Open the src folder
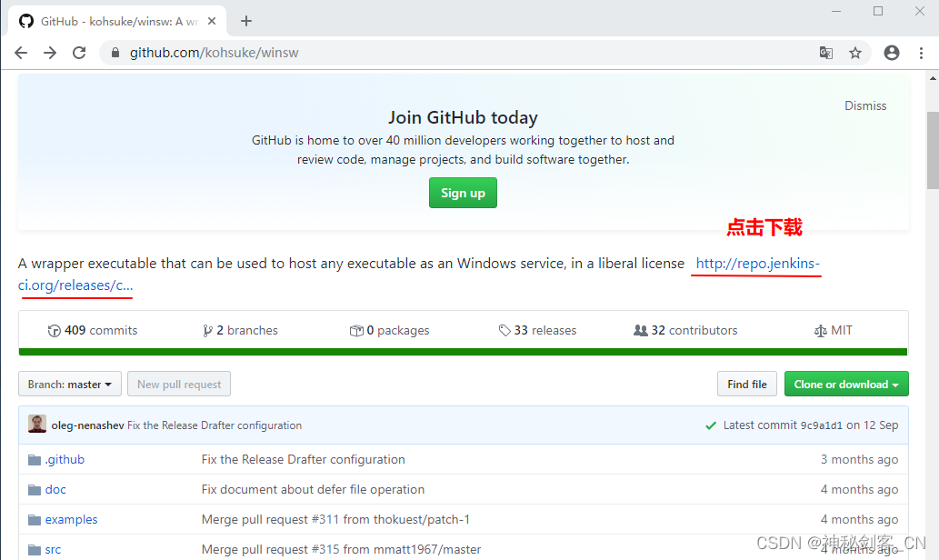The height and width of the screenshot is (560, 939). (x=53, y=549)
